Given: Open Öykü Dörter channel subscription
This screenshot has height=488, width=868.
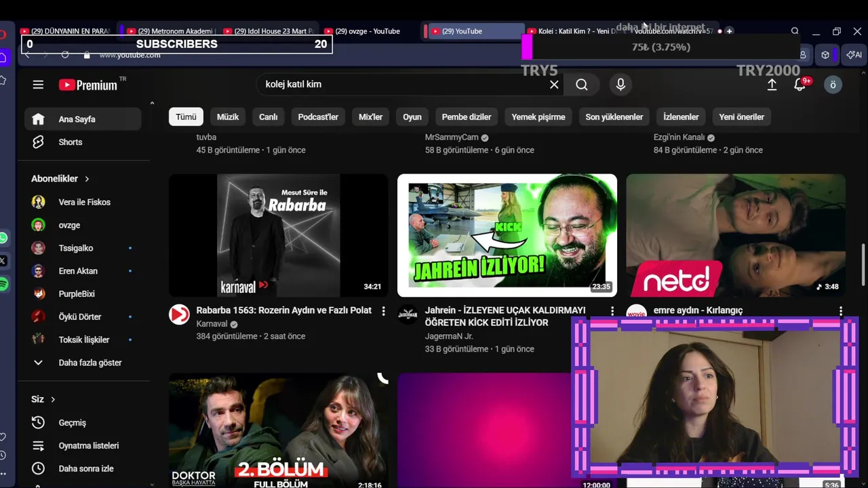Looking at the screenshot, I should [83, 317].
